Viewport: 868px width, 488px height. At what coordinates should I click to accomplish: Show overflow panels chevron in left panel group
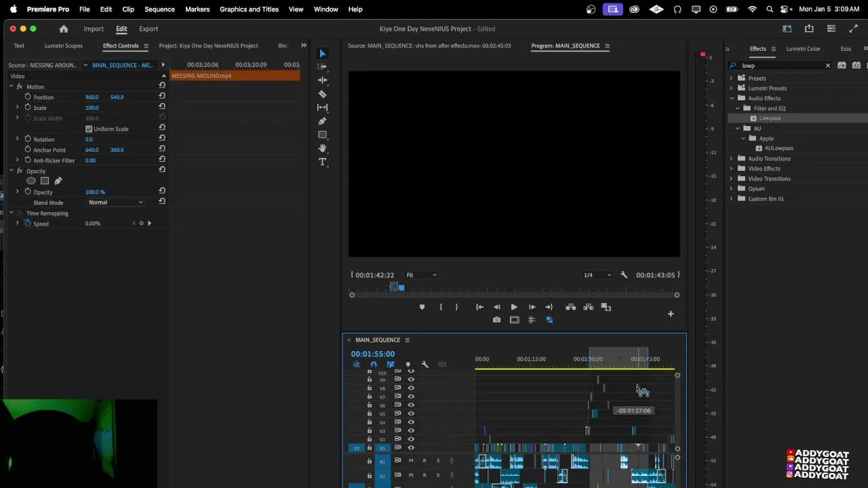(x=303, y=45)
